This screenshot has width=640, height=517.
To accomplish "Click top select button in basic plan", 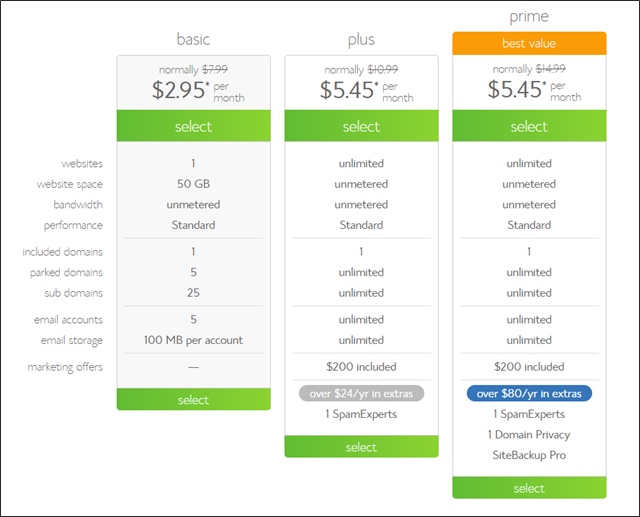I will click(x=193, y=126).
